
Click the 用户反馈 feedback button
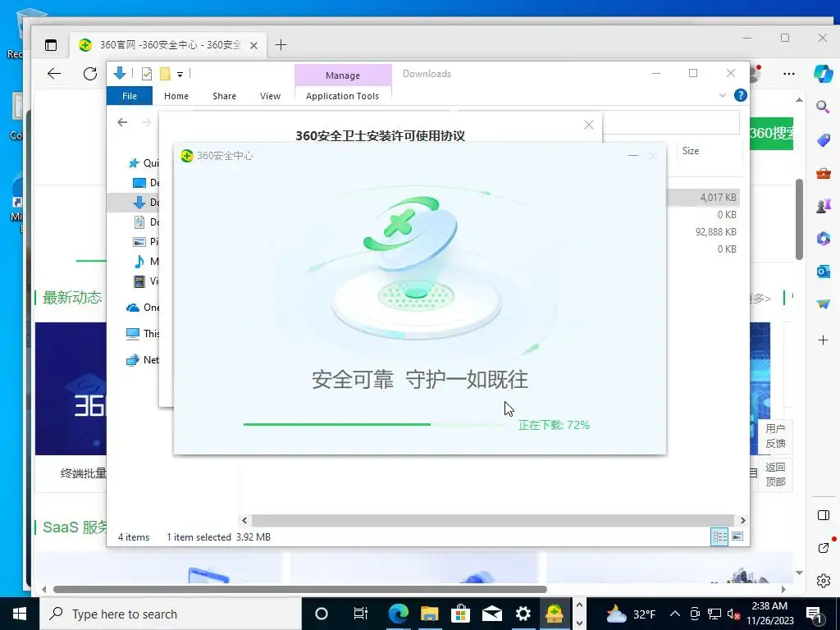click(775, 436)
